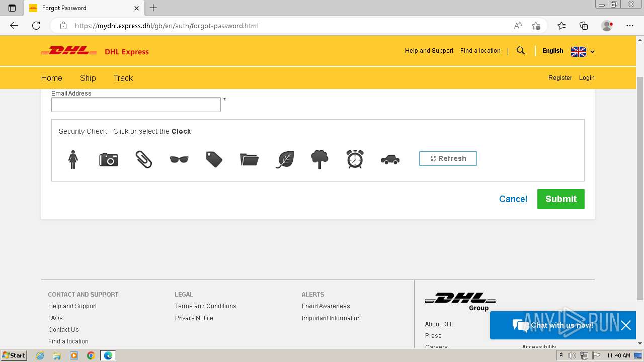Open the Windows Start button
The width and height of the screenshot is (644, 362).
coord(14,355)
